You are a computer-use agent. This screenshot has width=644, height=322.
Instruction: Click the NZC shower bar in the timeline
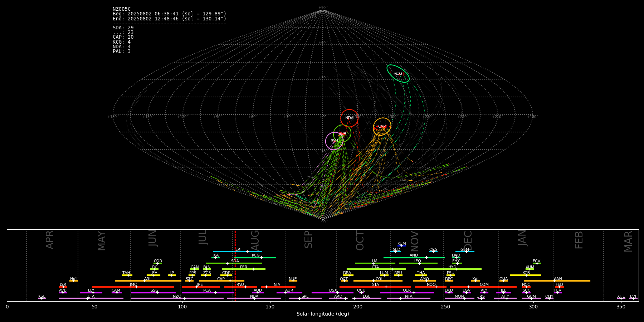coord(177,298)
